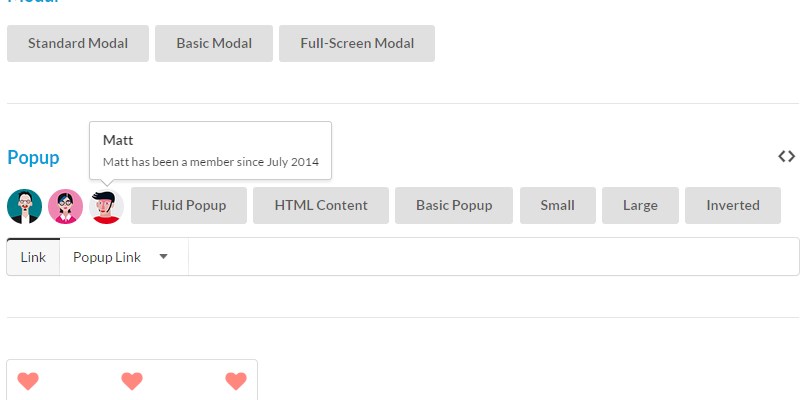Click the third heart icon

(236, 380)
